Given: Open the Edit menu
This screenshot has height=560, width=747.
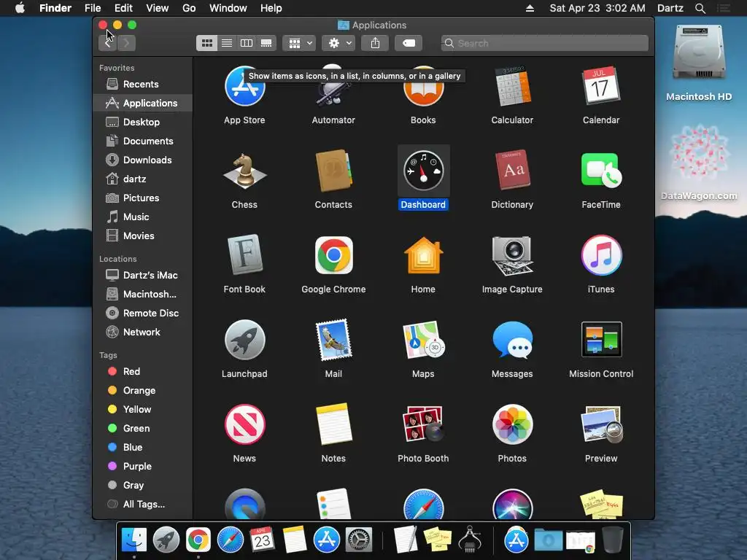Looking at the screenshot, I should coord(123,8).
